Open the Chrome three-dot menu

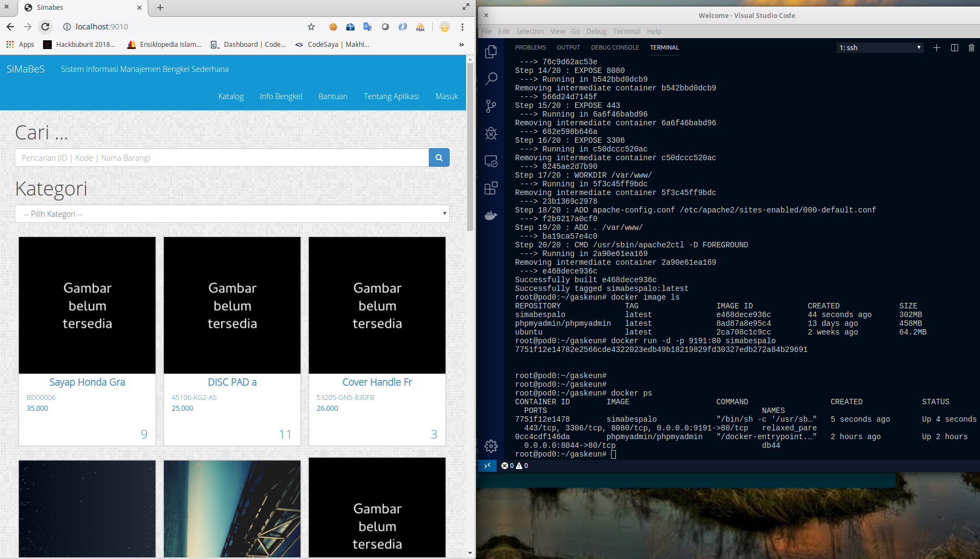[x=462, y=27]
